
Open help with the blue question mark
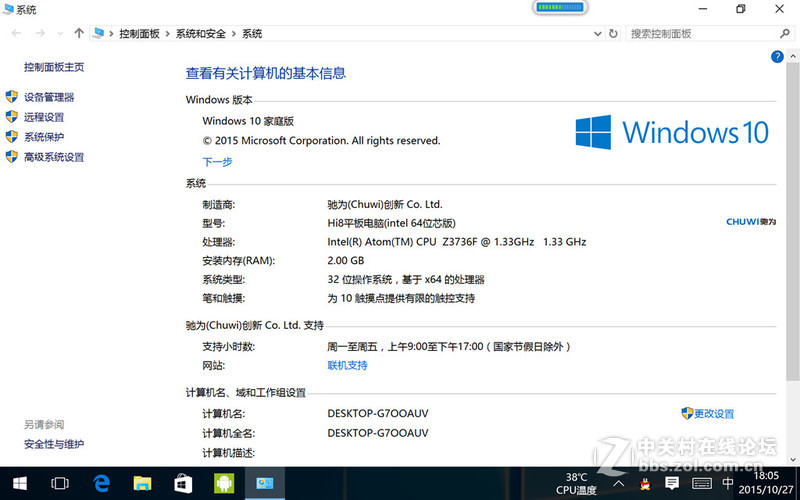coord(777,57)
